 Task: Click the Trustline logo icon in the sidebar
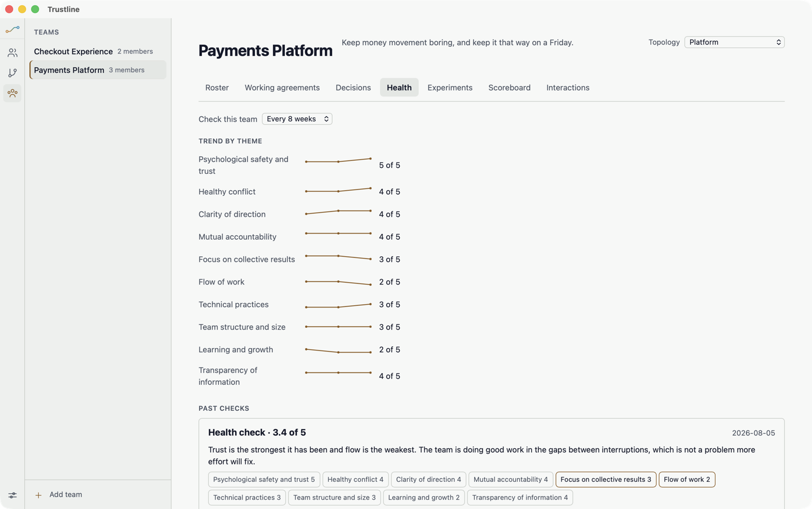click(x=12, y=29)
